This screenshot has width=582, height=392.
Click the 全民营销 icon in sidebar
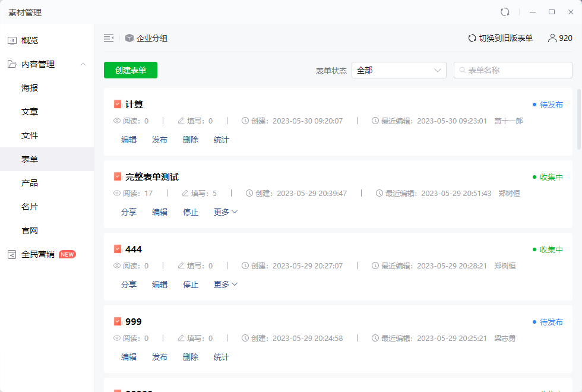pos(12,254)
